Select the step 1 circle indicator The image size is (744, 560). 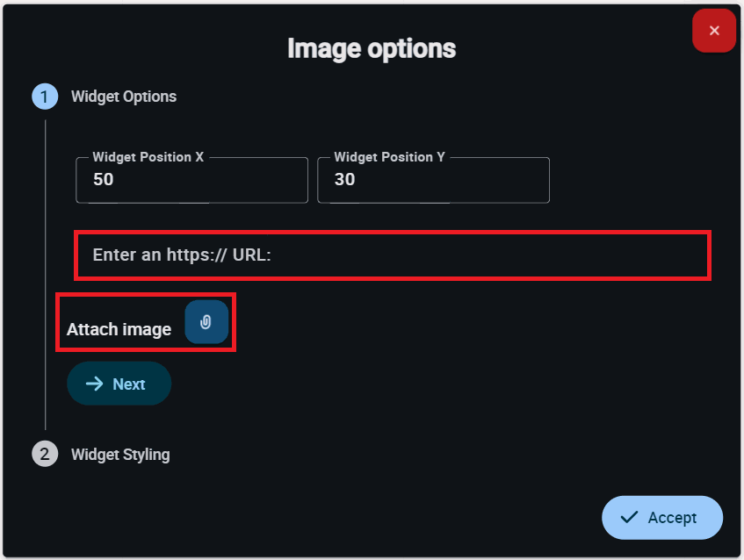(45, 97)
